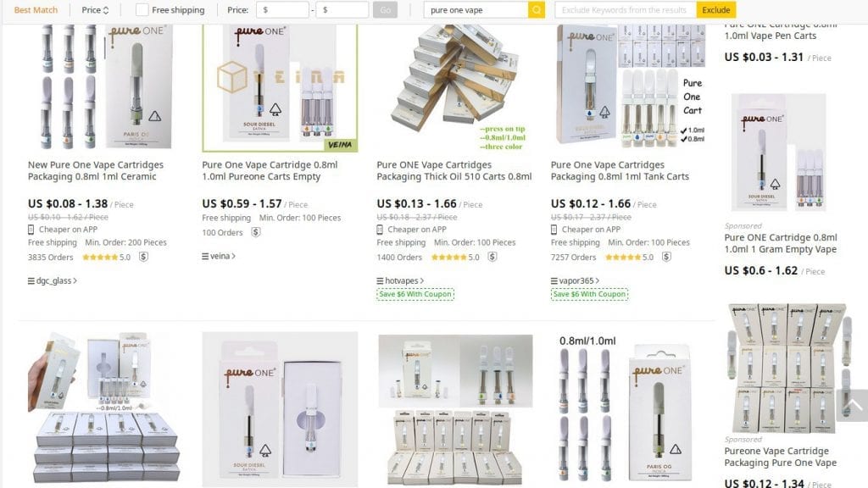Enable the Free shipping checkbox

[x=142, y=10]
